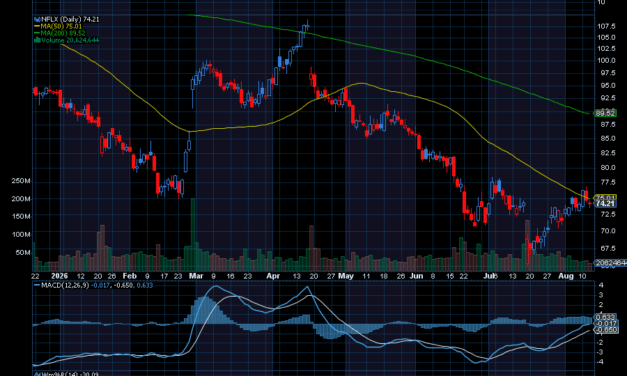This screenshot has height=376, width=627.
Task: Click the 85.0 price axis label
Action: (607, 138)
